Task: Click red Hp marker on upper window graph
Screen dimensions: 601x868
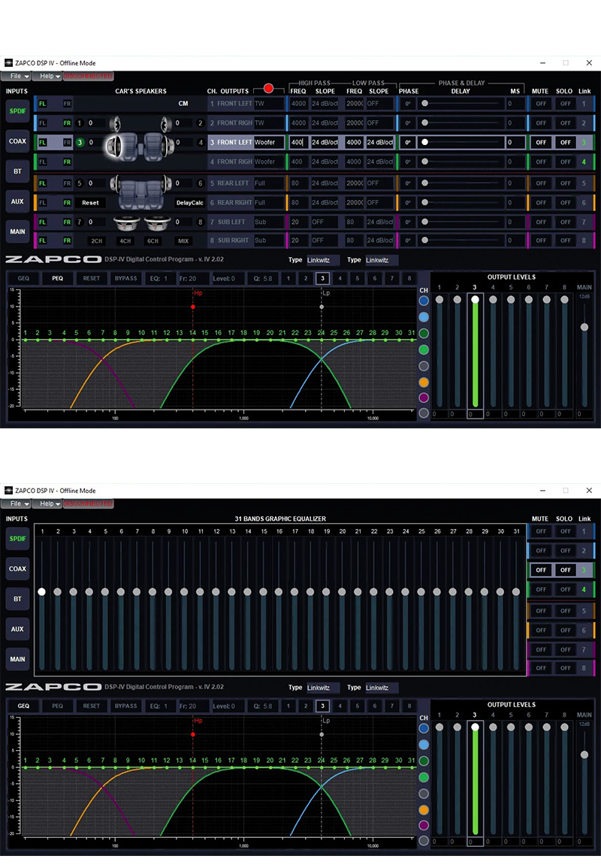Action: point(193,307)
